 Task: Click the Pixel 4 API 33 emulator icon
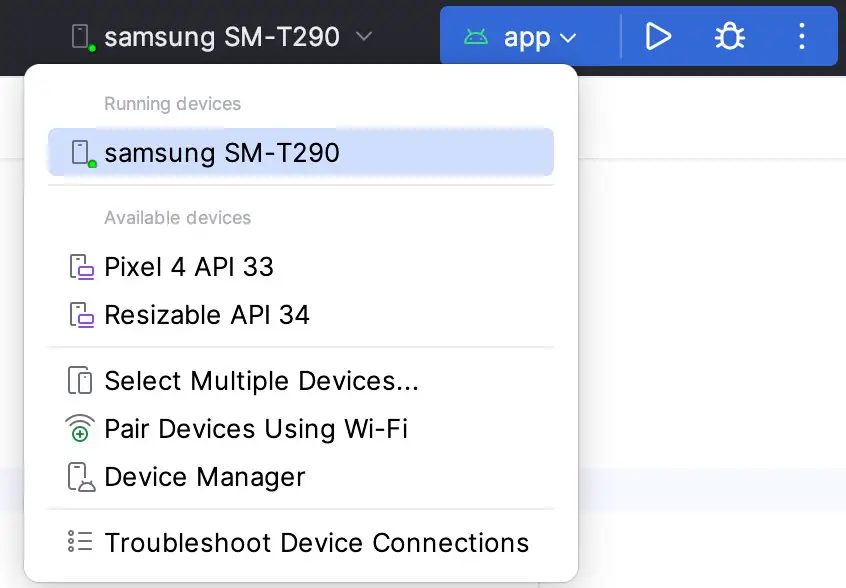(82, 267)
